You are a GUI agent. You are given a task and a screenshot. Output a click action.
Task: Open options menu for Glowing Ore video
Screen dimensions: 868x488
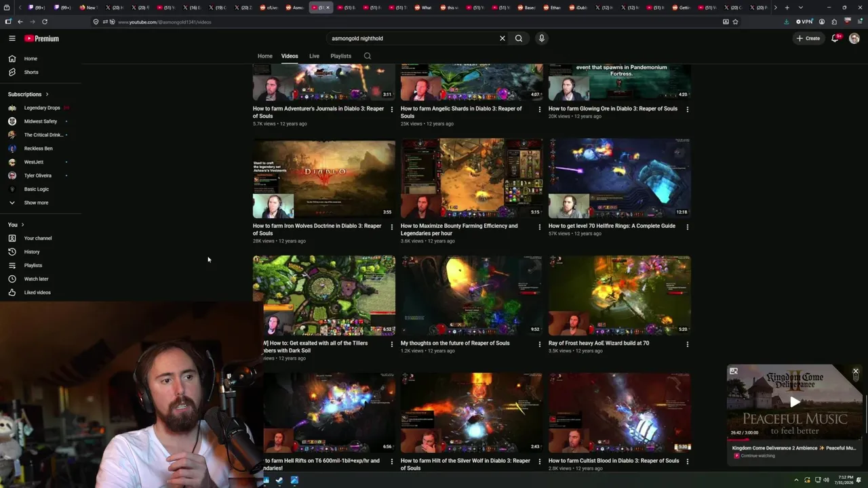(x=688, y=109)
